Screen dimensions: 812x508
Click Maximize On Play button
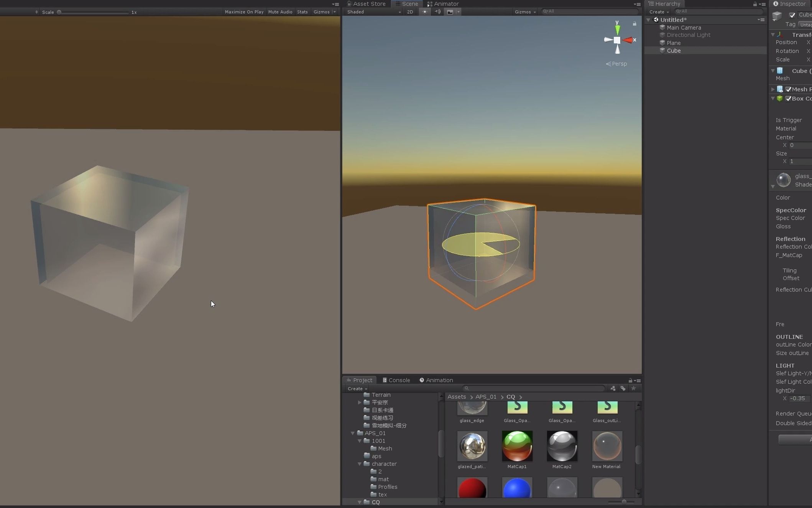(244, 12)
